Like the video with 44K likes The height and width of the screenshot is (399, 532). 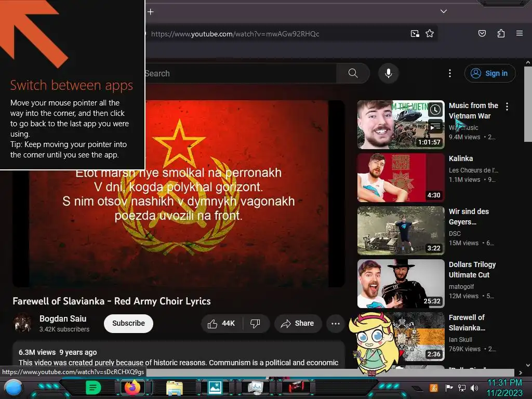point(221,323)
